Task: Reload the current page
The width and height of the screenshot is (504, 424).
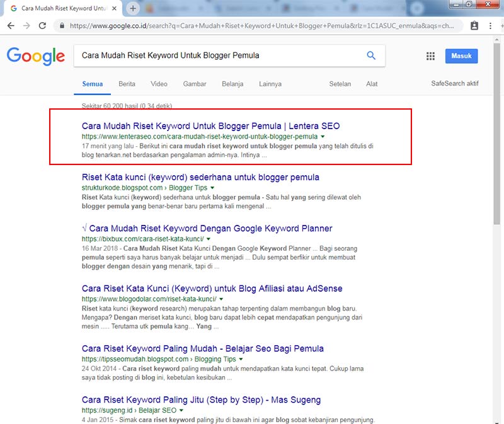Action: [42, 26]
